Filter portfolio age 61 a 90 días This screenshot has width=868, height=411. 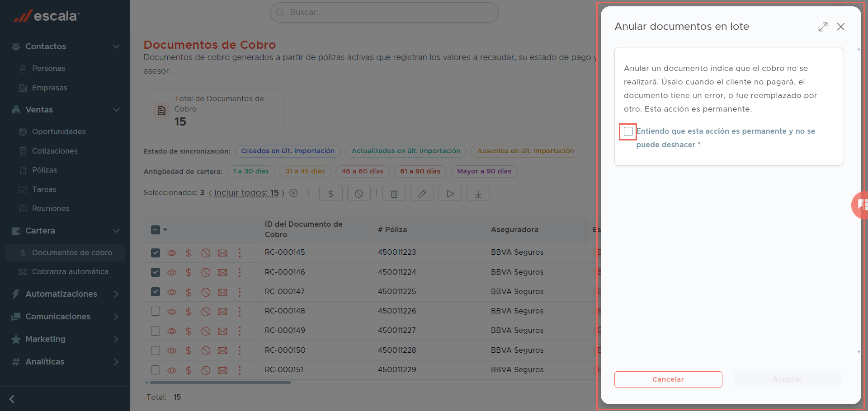click(x=420, y=171)
